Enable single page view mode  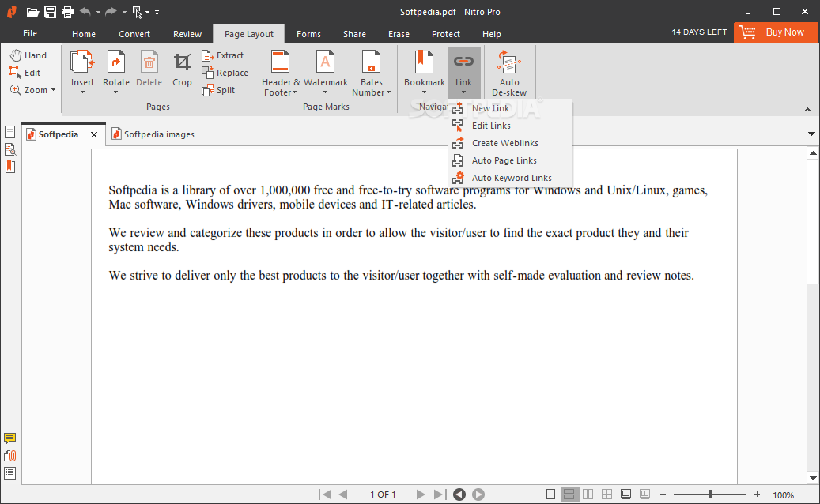click(x=551, y=495)
